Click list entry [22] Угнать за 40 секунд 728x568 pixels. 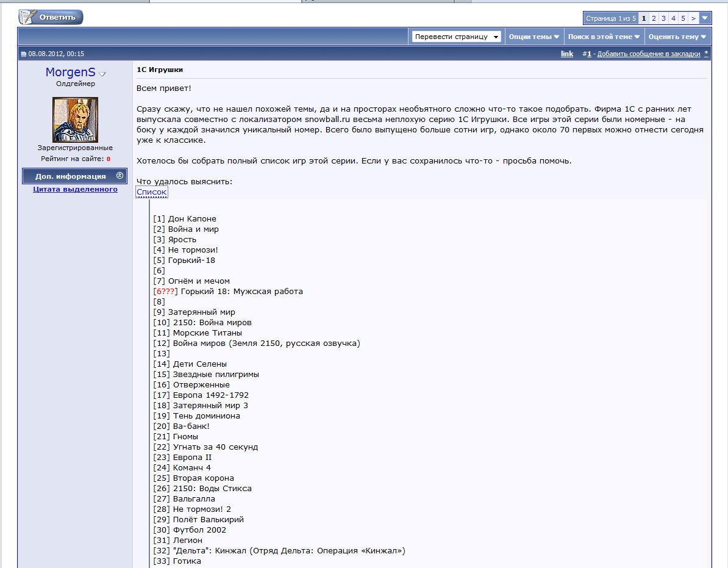(x=205, y=447)
